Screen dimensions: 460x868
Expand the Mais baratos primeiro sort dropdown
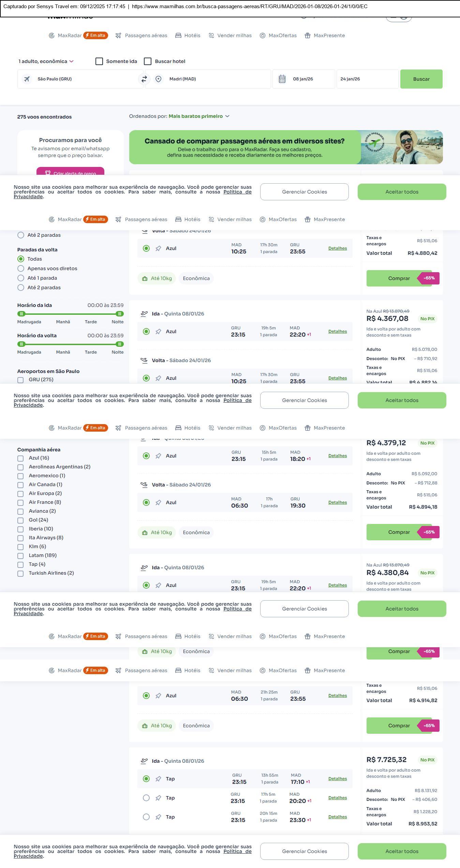(x=199, y=116)
